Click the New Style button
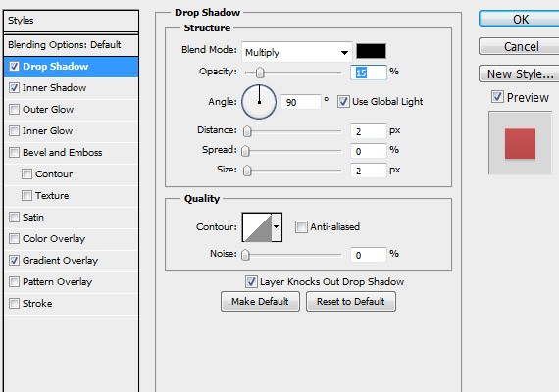The width and height of the screenshot is (559, 392). 519,73
